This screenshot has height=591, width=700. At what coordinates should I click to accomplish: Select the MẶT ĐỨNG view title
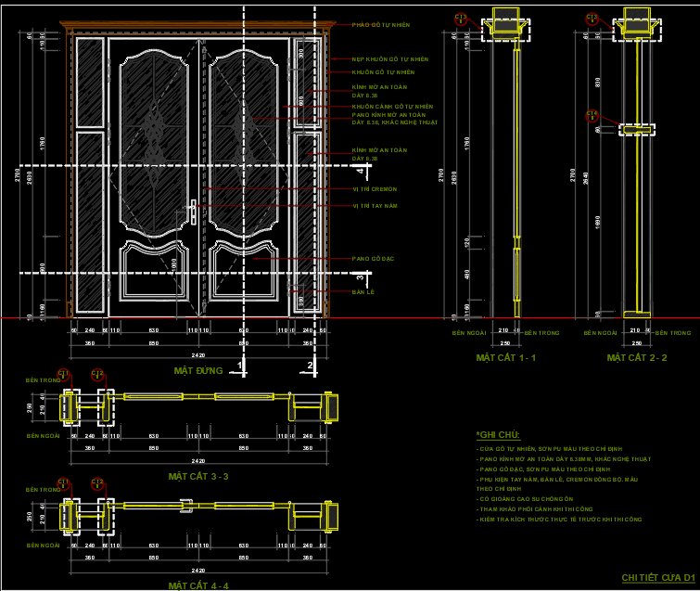(198, 370)
